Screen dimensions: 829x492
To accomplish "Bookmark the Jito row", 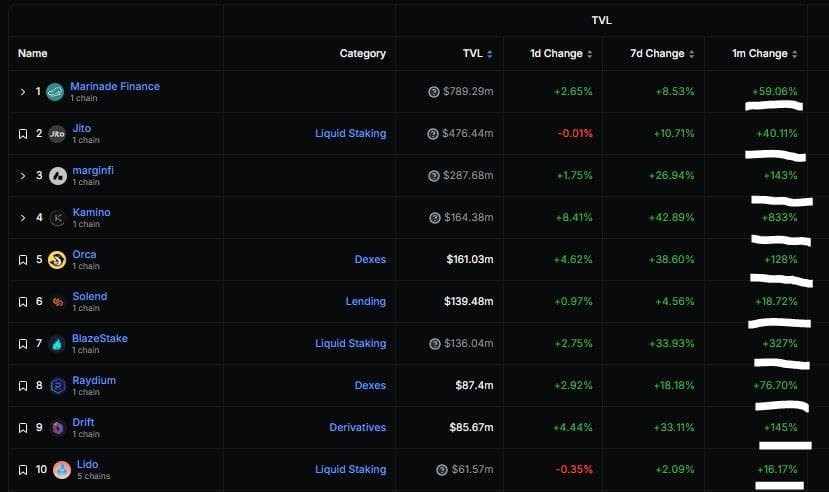I will (x=23, y=134).
